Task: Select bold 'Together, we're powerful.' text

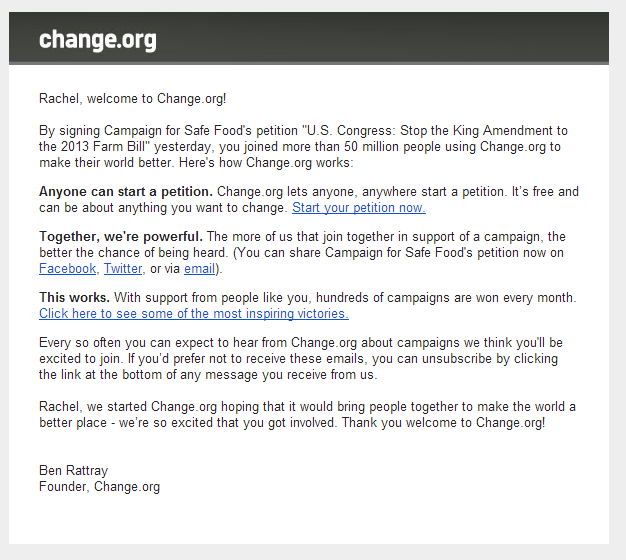Action: [x=121, y=237]
